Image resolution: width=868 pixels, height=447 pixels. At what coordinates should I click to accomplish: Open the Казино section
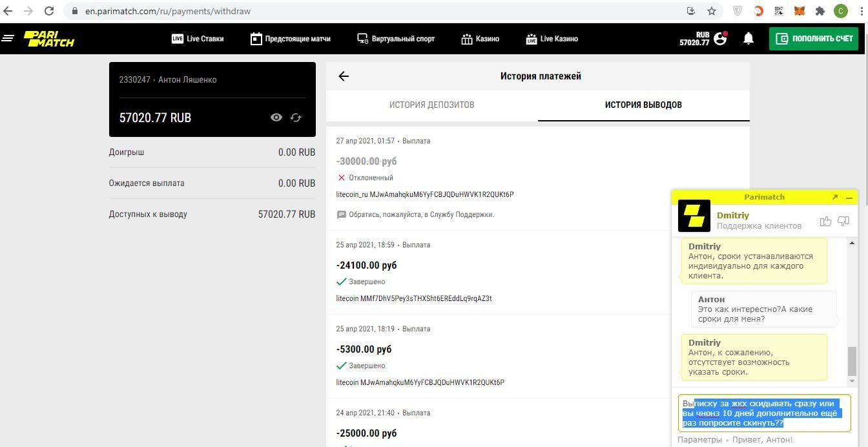[480, 39]
